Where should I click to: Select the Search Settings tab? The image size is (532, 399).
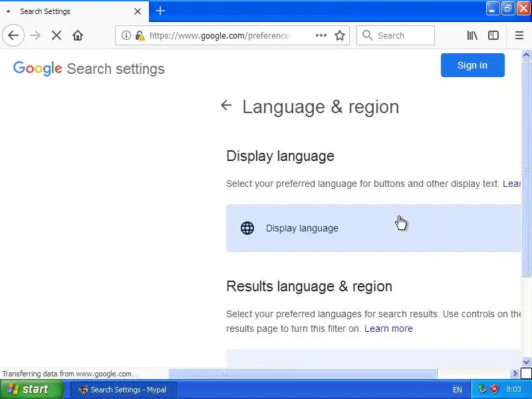pos(74,11)
